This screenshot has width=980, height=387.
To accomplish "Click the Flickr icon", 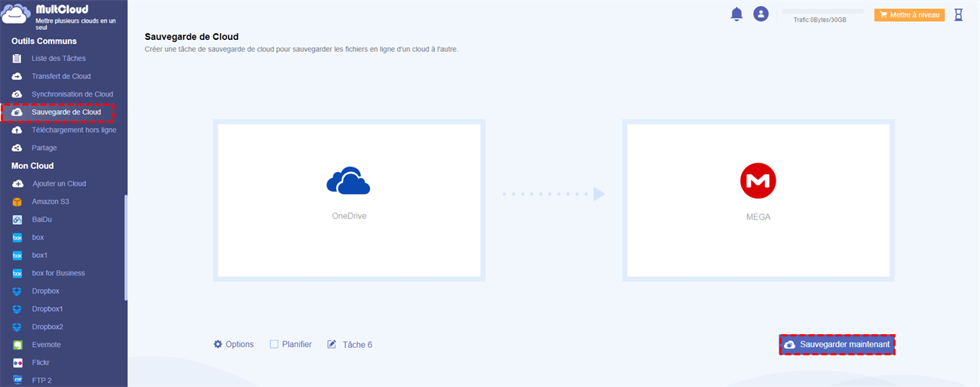I will point(17,363).
